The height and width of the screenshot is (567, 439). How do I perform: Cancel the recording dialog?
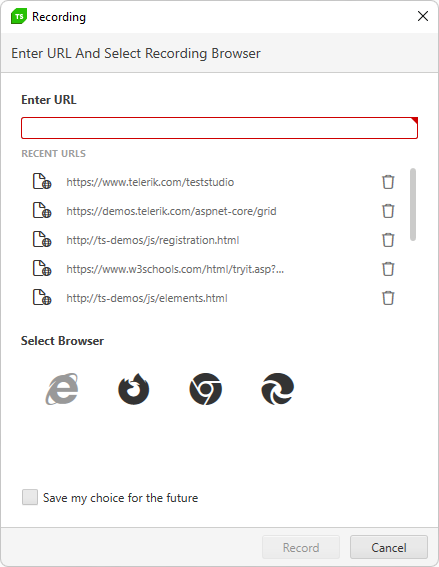tap(389, 547)
